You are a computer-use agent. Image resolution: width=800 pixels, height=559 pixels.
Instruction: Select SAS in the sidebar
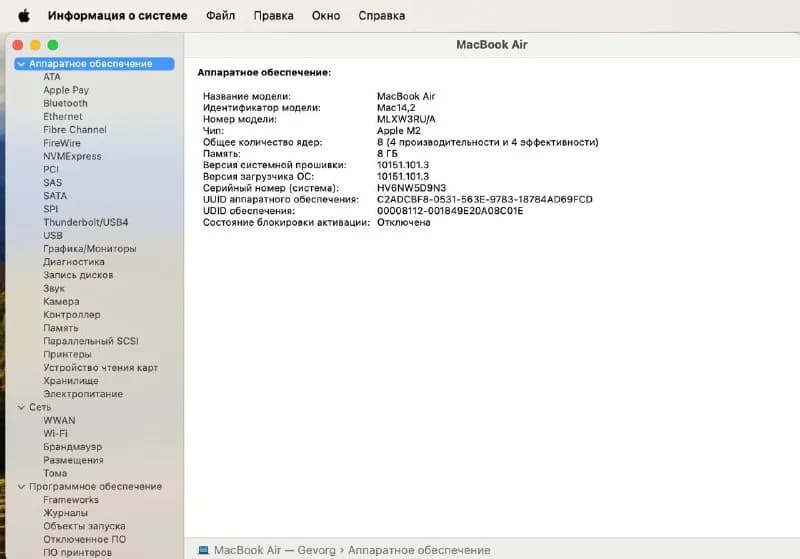click(x=53, y=183)
